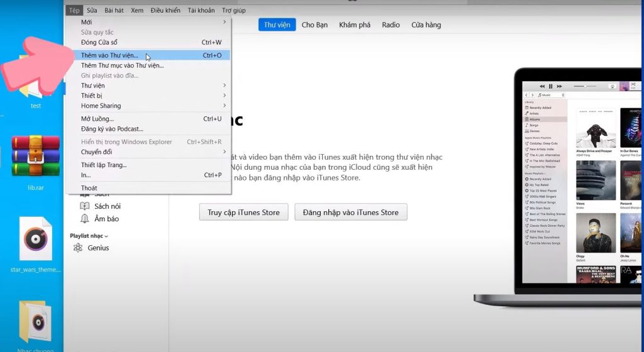The image size is (644, 352).
Task: Open the Xem menu
Action: (137, 10)
